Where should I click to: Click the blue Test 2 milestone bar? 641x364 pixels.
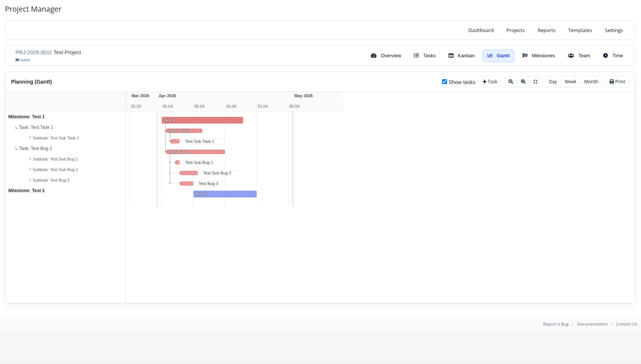225,194
